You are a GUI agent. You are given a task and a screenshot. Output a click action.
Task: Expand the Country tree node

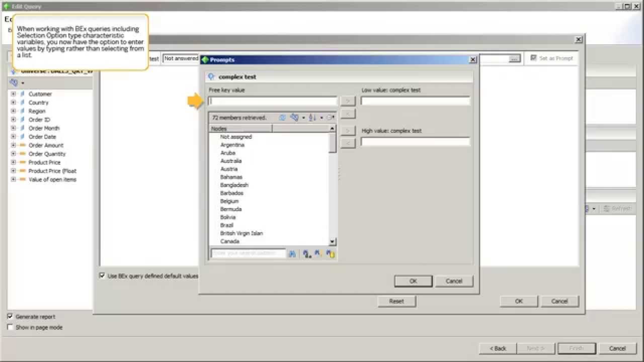click(x=13, y=103)
